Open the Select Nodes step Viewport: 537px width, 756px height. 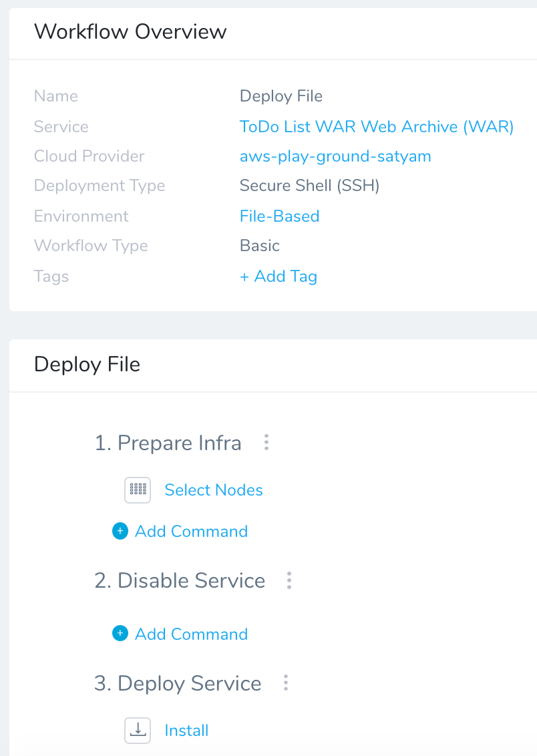[214, 490]
